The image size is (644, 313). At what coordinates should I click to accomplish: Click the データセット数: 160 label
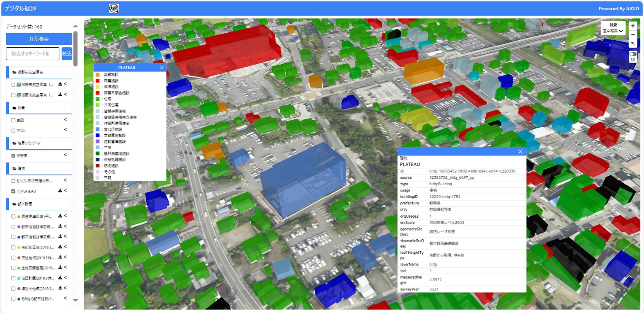coord(24,27)
